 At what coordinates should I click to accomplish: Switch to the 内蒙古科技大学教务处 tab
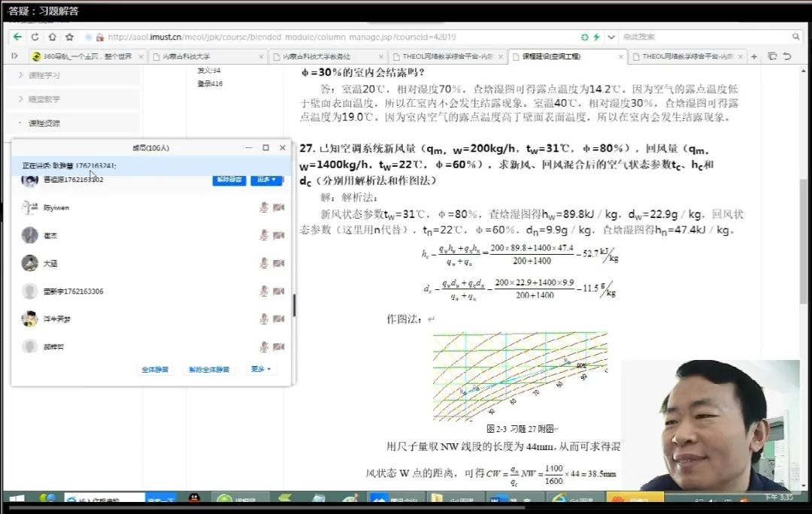(323, 56)
